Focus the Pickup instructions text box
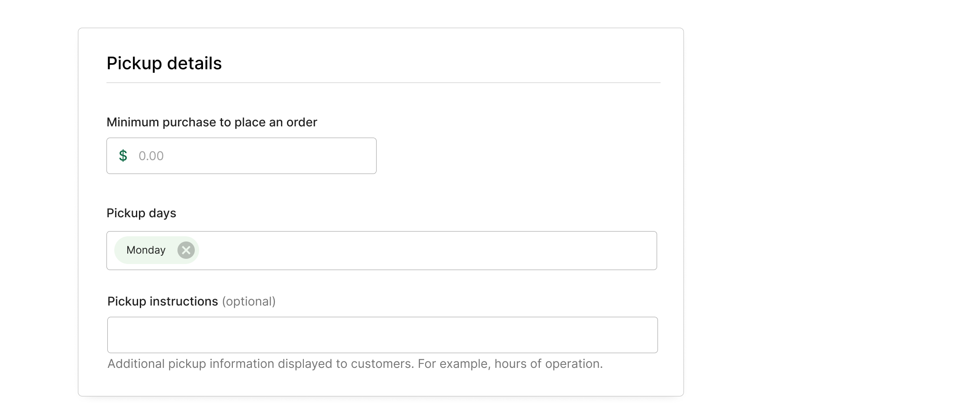 pos(383,335)
